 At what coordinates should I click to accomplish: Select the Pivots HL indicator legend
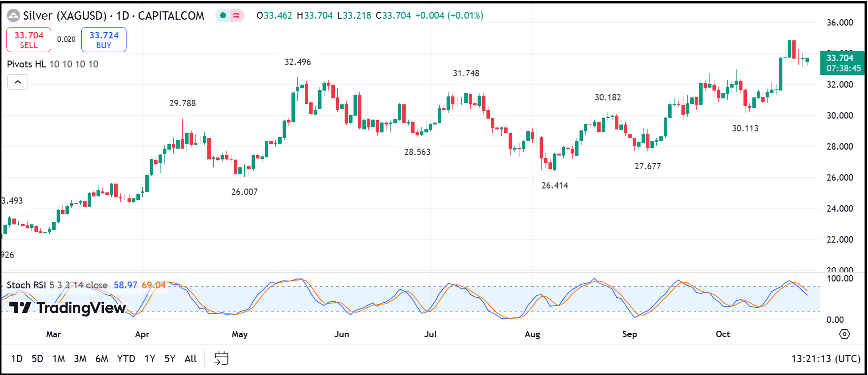27,64
